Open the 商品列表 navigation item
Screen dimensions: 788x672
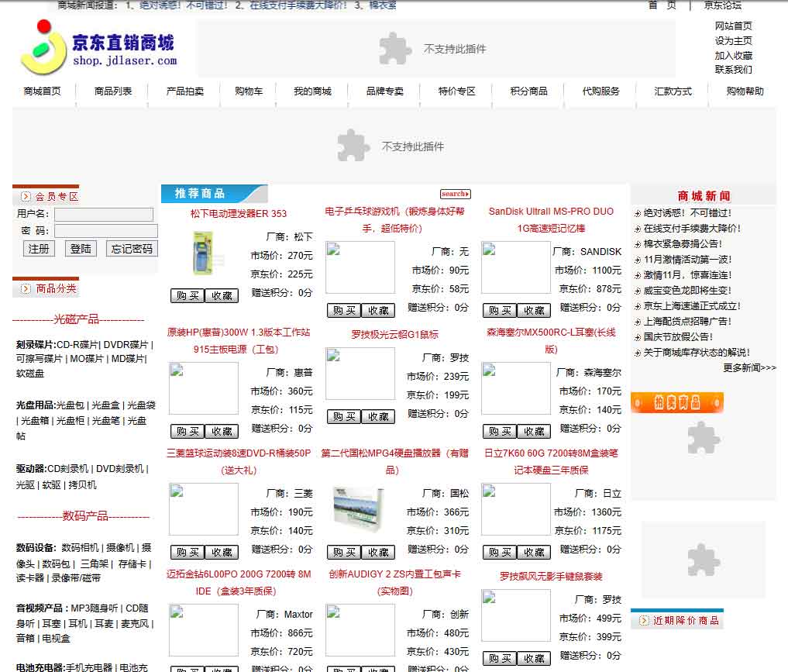pyautogui.click(x=113, y=91)
